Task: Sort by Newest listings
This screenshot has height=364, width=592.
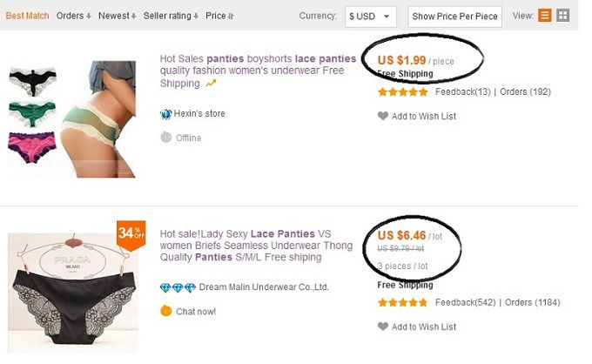Action: click(x=117, y=16)
